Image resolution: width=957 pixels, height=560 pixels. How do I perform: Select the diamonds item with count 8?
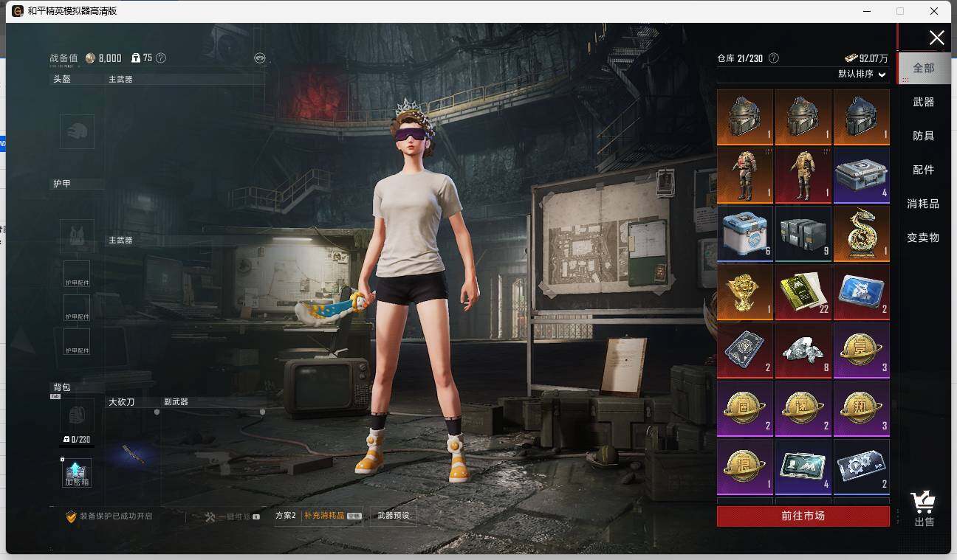803,350
